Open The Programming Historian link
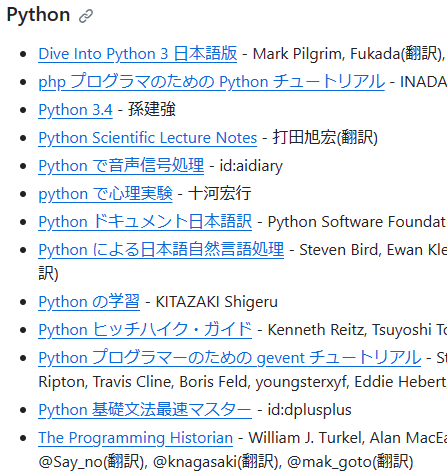Image resolution: width=447 pixels, height=475 pixels. pos(135,438)
